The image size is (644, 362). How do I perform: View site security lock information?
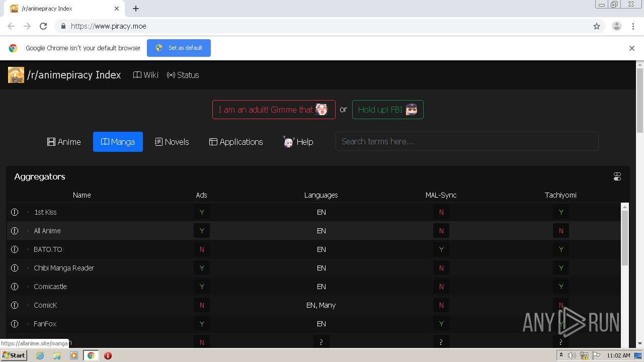pyautogui.click(x=63, y=26)
